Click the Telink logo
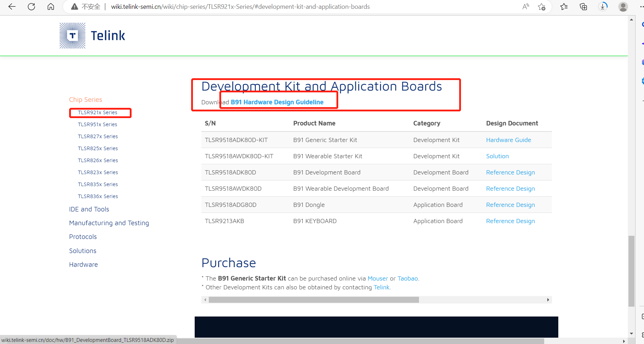This screenshot has height=344, width=644. [92, 35]
